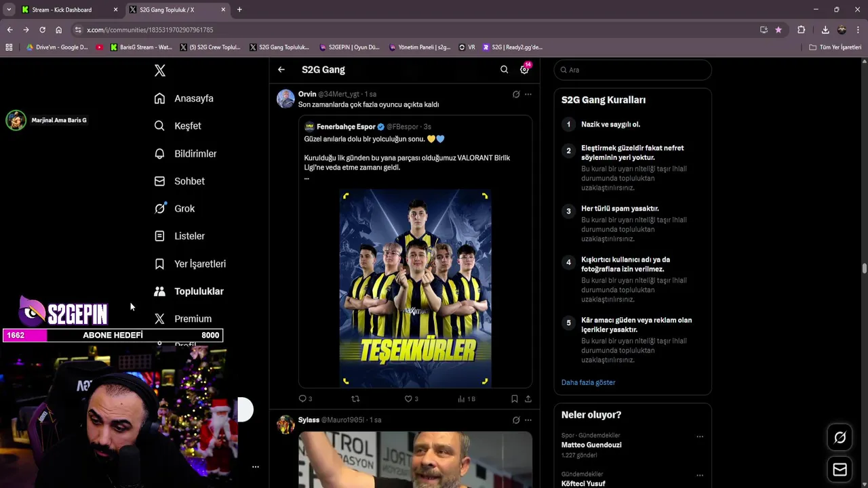Open Premium page
This screenshot has height=488, width=868.
tap(182, 319)
